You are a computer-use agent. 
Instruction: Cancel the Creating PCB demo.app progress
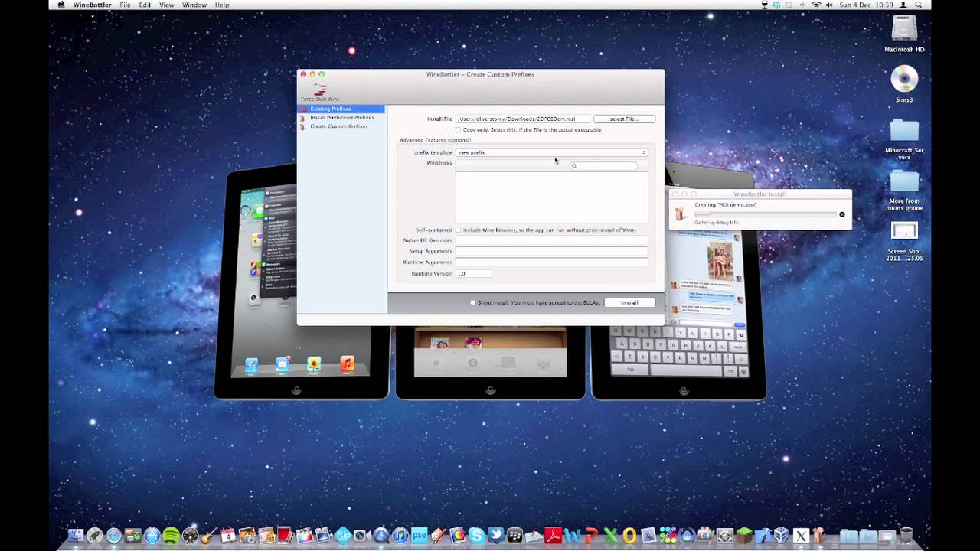pos(842,214)
